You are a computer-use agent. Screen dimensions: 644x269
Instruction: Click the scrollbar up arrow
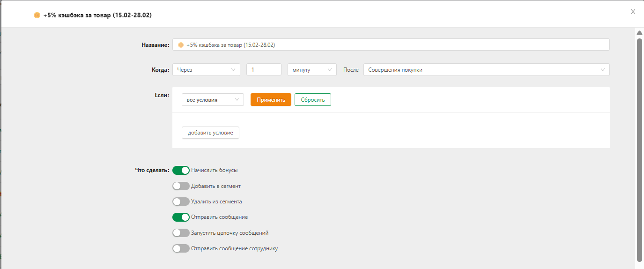tap(639, 33)
